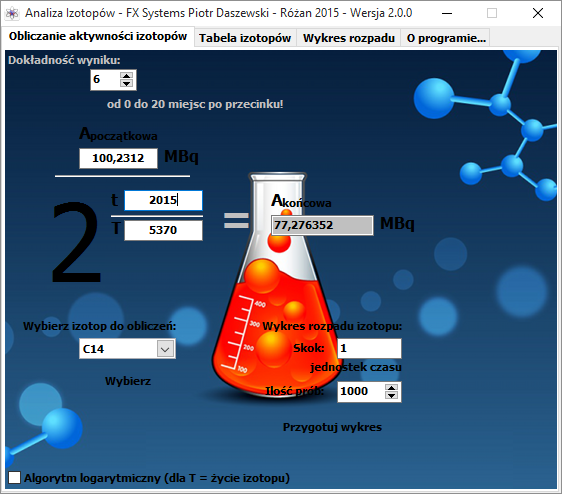Image resolution: width=562 pixels, height=494 pixels.
Task: Increase Ilość prób with up arrow
Action: click(x=391, y=387)
